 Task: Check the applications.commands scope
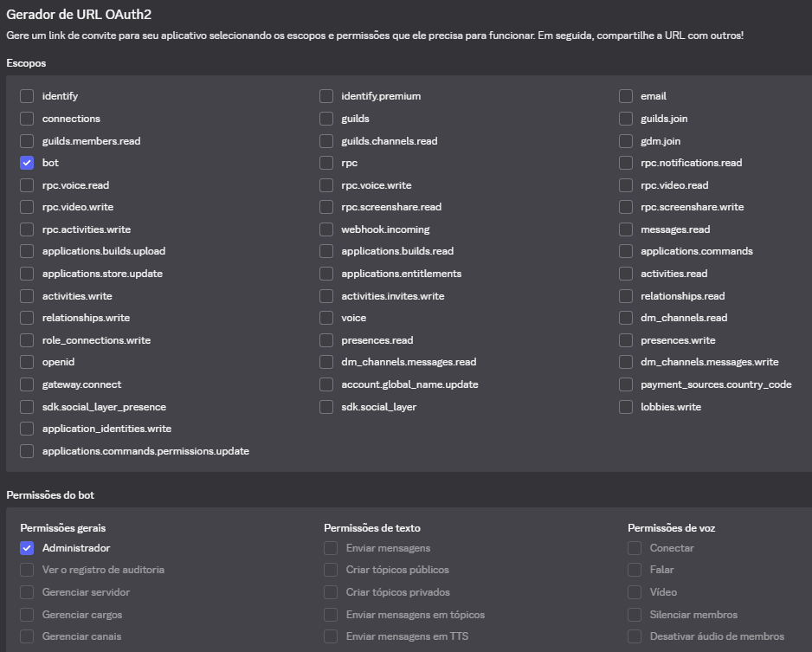coord(626,251)
